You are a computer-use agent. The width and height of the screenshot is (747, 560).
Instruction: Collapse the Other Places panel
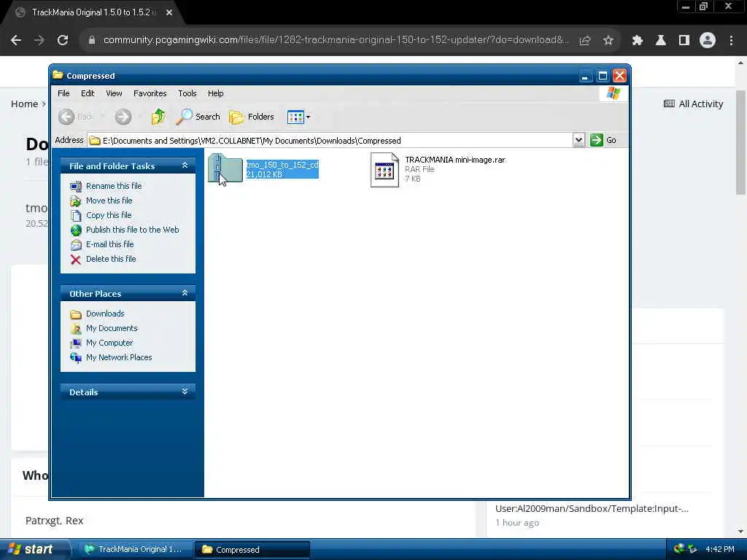185,293
